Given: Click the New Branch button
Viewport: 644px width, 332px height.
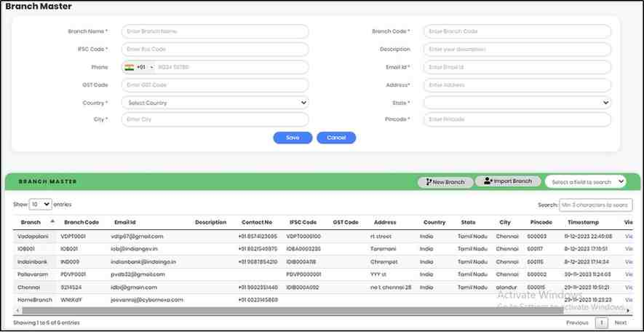Looking at the screenshot, I should pos(445,182).
